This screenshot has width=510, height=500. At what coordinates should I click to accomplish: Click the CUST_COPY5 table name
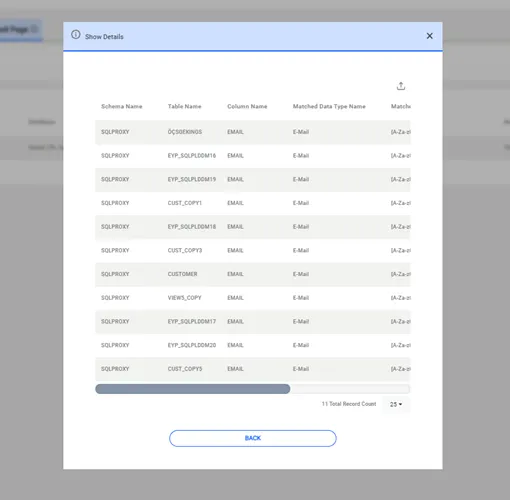[x=185, y=369]
